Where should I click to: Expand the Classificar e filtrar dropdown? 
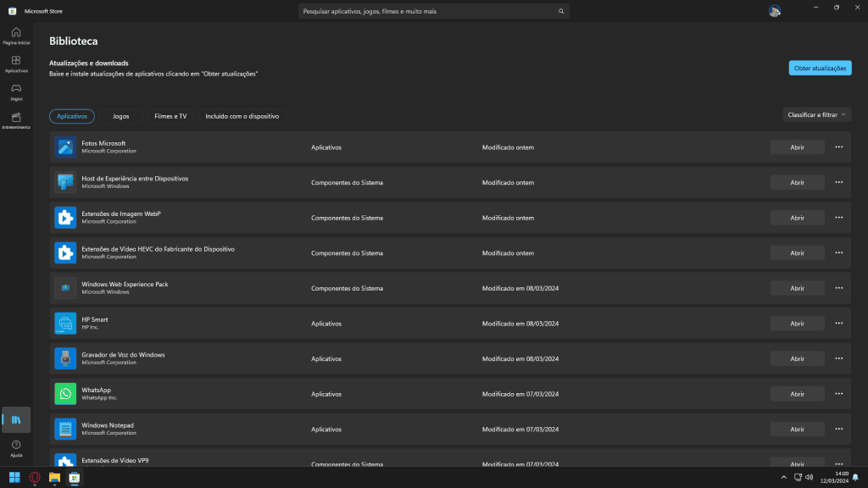tap(816, 114)
